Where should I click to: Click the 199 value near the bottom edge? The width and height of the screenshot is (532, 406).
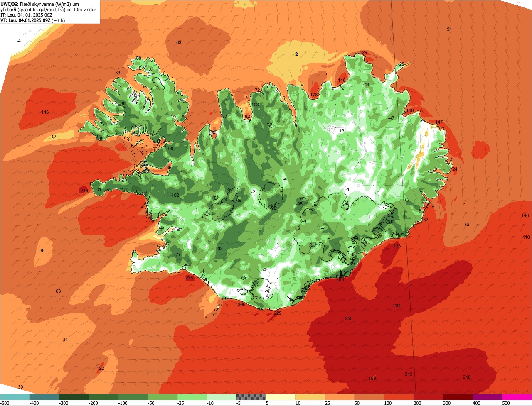(x=372, y=378)
